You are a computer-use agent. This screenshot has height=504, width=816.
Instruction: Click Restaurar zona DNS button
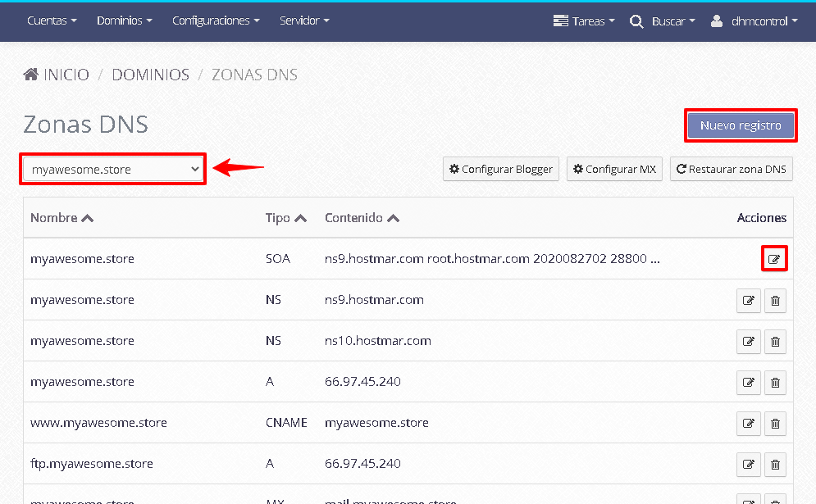tap(731, 170)
